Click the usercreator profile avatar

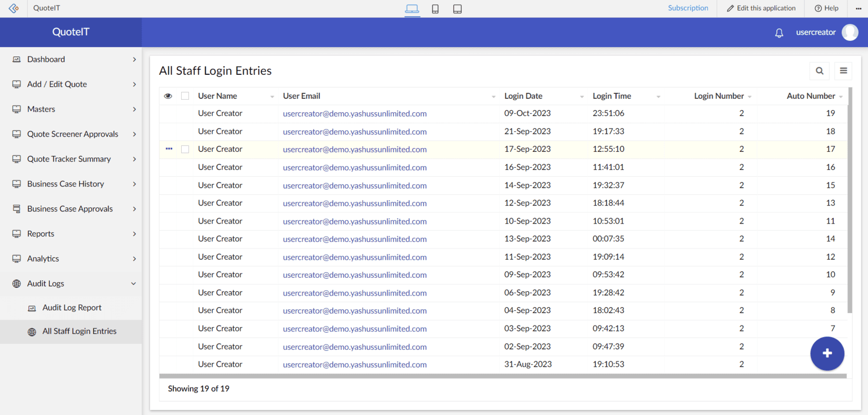[x=850, y=33]
